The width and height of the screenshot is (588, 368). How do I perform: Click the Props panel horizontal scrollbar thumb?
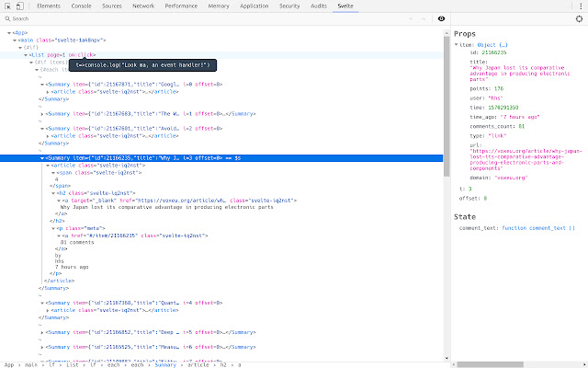point(490,364)
